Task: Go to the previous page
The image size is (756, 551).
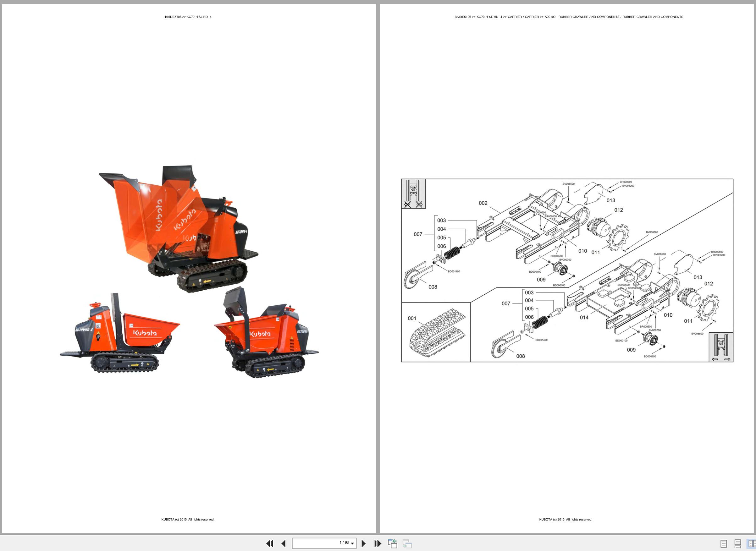Action: pos(284,543)
